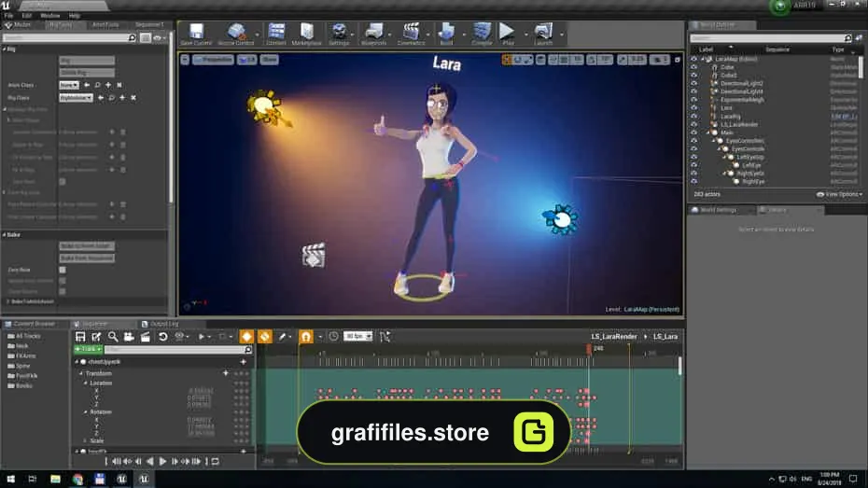Toggle checkbox below Zero Base in Bake section

63,281
